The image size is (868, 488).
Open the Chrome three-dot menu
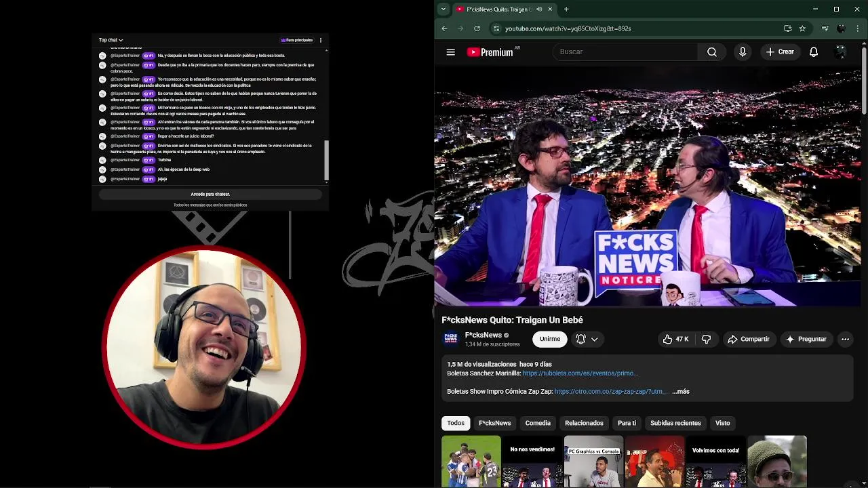click(858, 28)
